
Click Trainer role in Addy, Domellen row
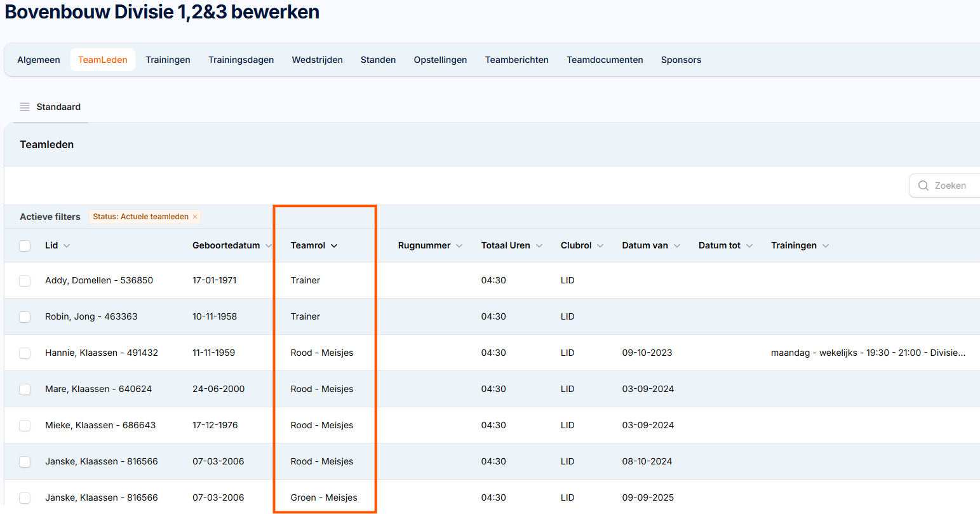click(x=305, y=280)
